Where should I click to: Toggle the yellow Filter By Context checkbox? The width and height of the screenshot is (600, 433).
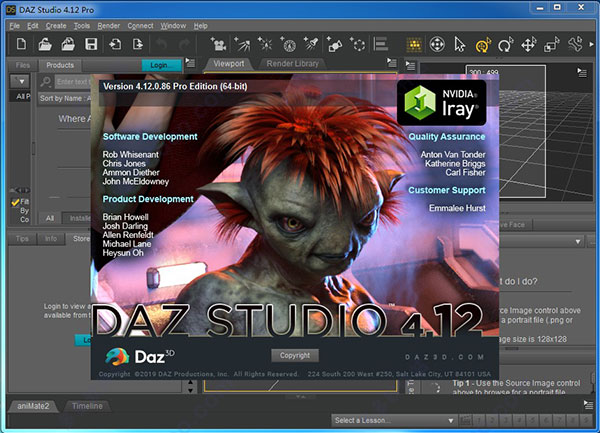(x=15, y=202)
